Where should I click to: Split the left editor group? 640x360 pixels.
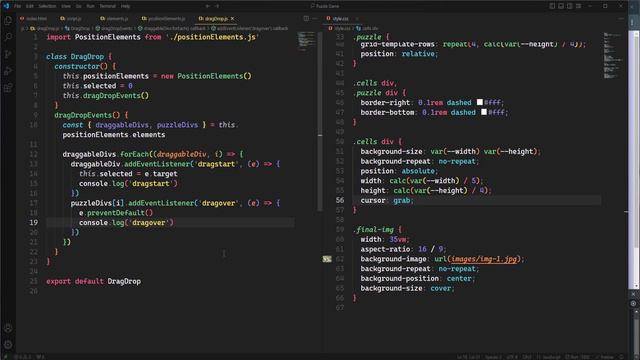pyautogui.click(x=306, y=18)
